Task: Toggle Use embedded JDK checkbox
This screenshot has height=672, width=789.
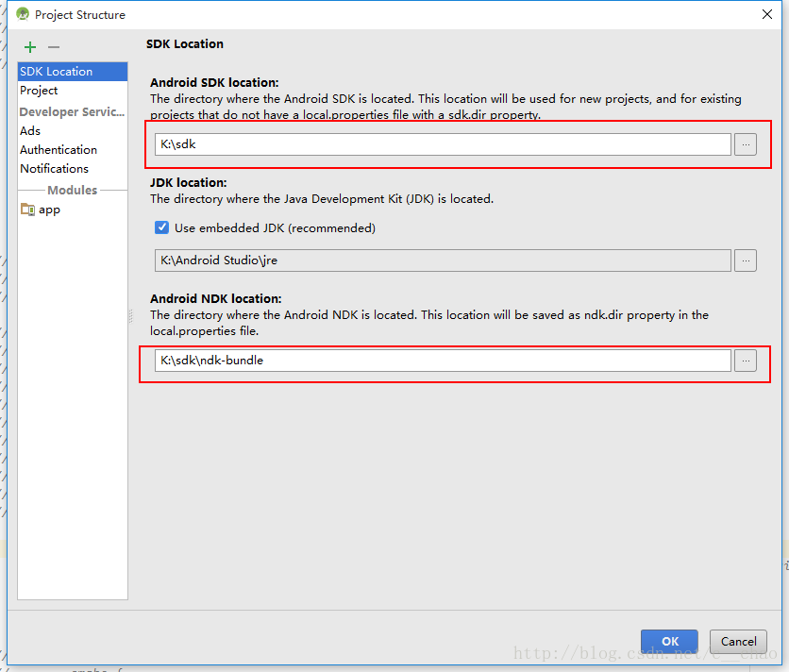Action: point(161,227)
